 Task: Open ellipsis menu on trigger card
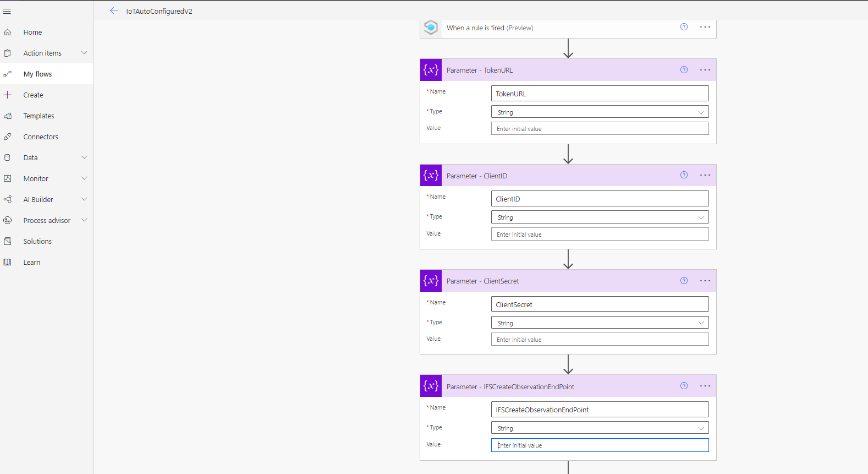705,27
